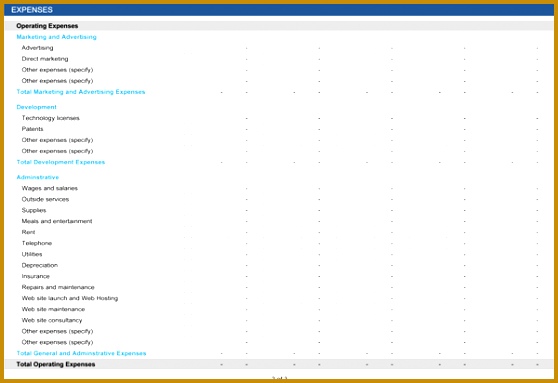The width and height of the screenshot is (558, 383).
Task: Select the Supplies row label
Action: tap(34, 210)
